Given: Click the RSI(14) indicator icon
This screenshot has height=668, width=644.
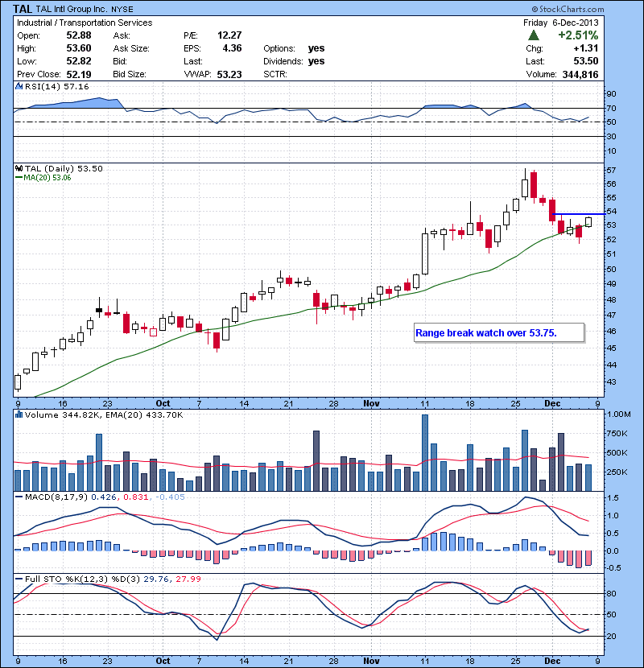Looking at the screenshot, I should point(19,86).
